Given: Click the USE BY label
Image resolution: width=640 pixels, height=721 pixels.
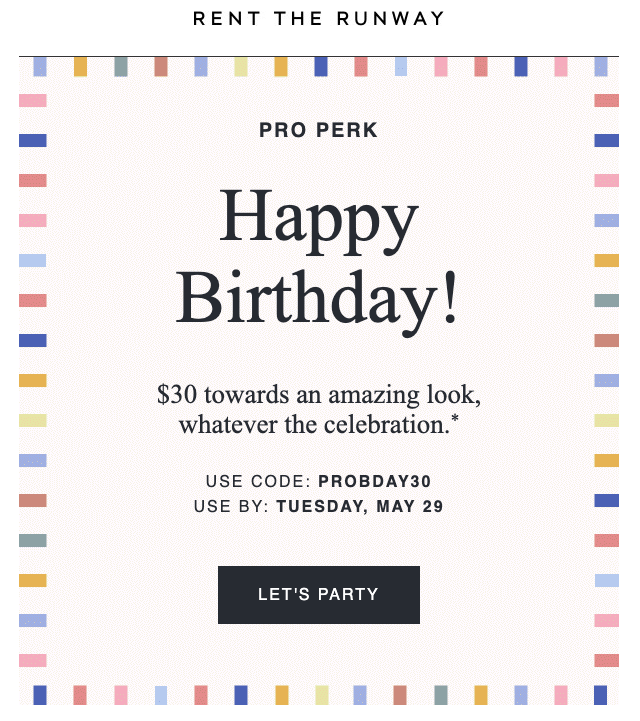Looking at the screenshot, I should tap(231, 506).
